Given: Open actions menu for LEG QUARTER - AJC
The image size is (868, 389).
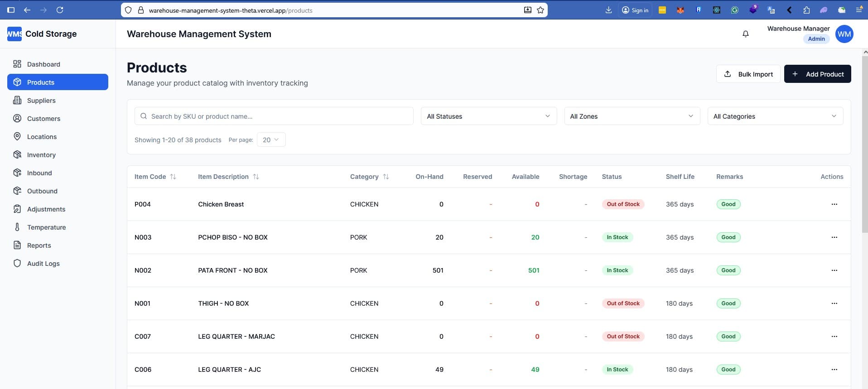Looking at the screenshot, I should pyautogui.click(x=834, y=370).
